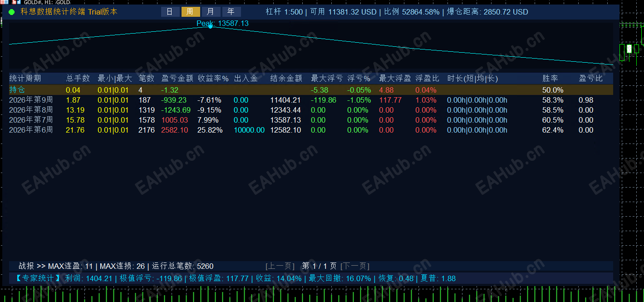The width and height of the screenshot is (644, 302).
Task: Select the 周 (weekly) tab
Action: tap(191, 12)
